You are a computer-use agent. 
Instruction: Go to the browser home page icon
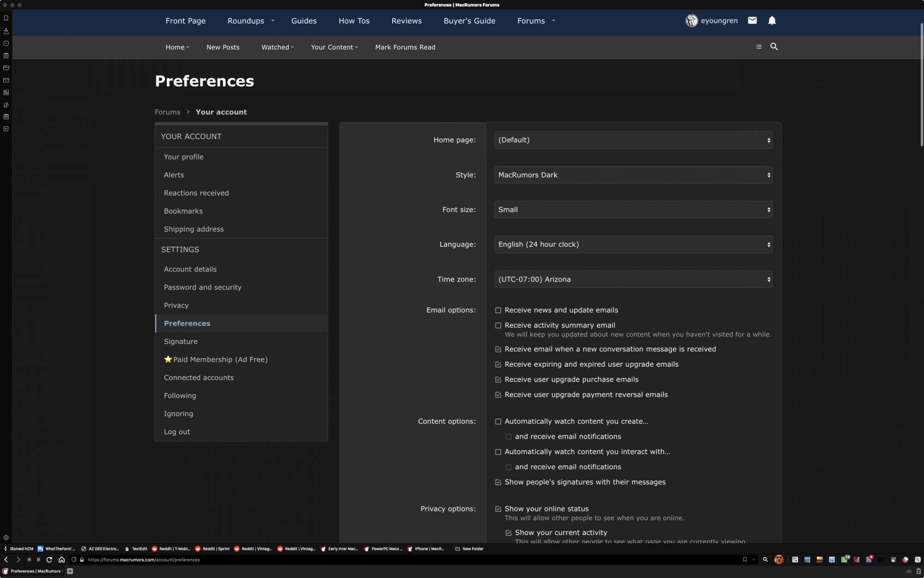(x=61, y=560)
